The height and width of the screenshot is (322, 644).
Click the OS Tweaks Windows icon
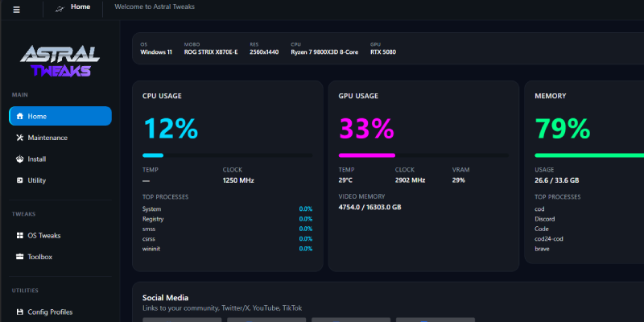tap(20, 236)
